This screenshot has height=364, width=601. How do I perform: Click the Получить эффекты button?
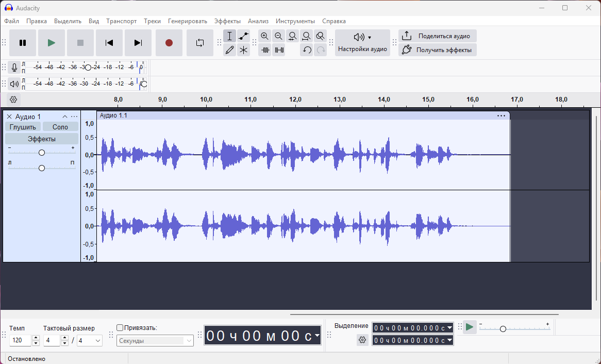(438, 50)
